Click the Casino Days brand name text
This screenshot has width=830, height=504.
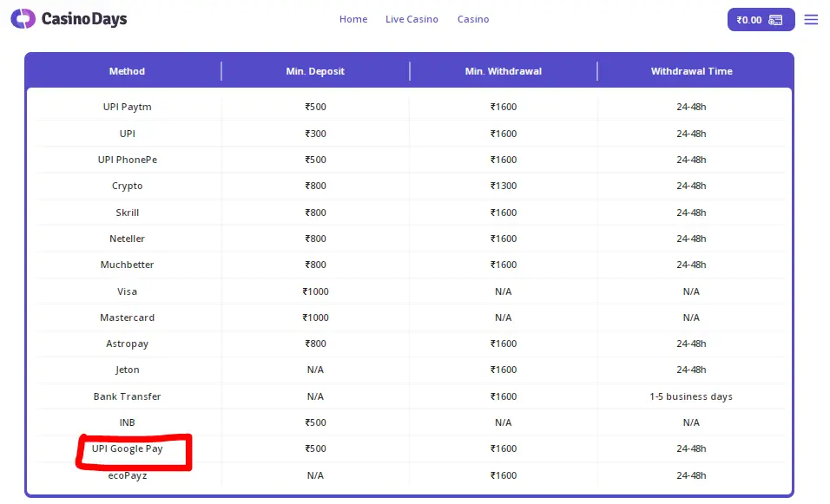tap(84, 19)
